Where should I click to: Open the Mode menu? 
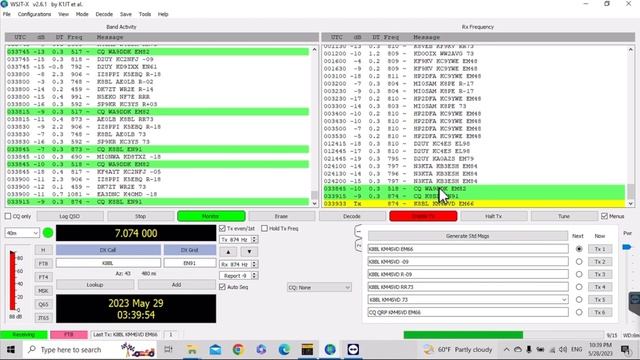(82, 14)
